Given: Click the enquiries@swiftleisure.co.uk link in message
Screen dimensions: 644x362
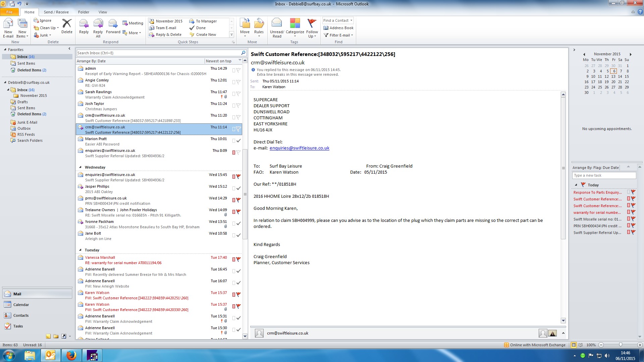Looking at the screenshot, I should [x=299, y=148].
